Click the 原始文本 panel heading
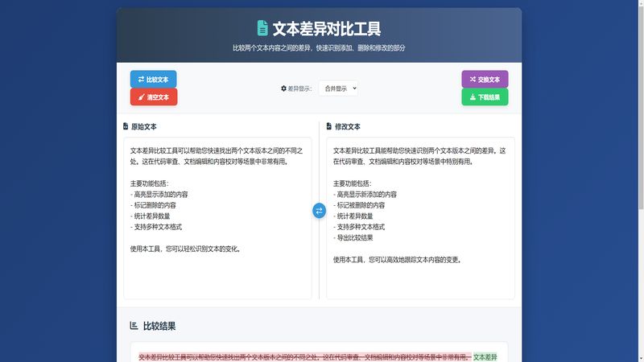The image size is (644, 362). (x=144, y=126)
